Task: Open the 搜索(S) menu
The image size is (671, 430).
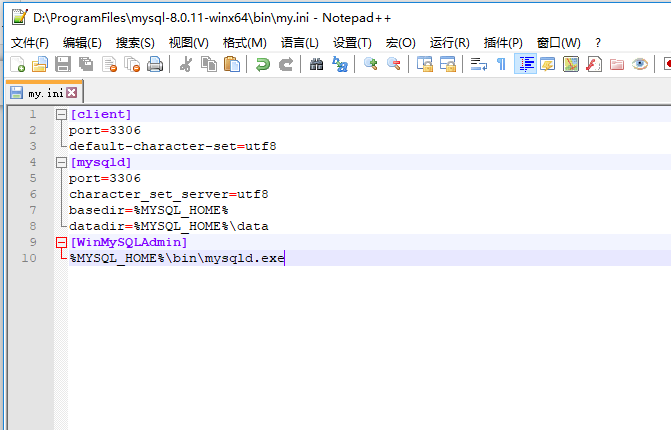Action: click(x=135, y=43)
